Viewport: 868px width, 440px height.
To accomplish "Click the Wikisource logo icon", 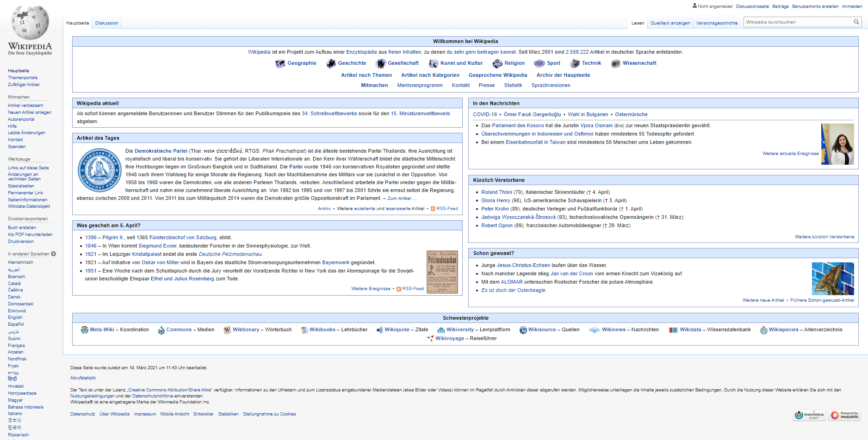I will [x=523, y=330].
